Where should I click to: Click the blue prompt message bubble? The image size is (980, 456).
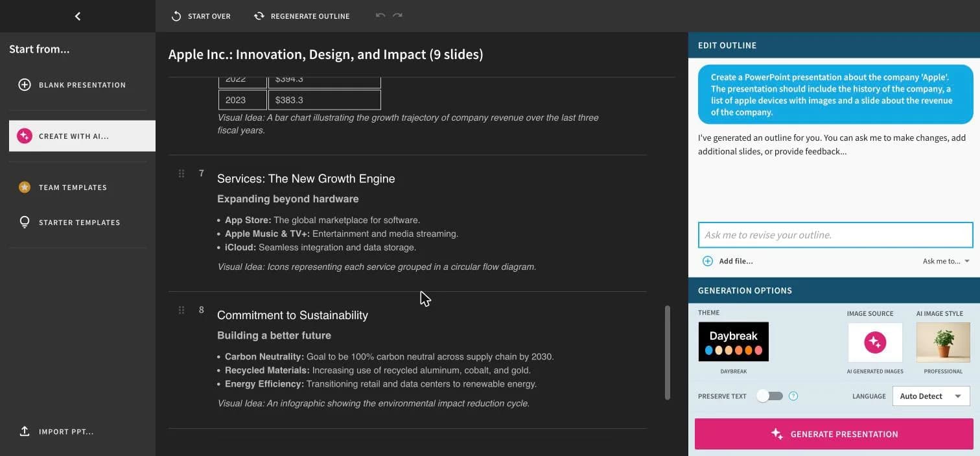[835, 95]
